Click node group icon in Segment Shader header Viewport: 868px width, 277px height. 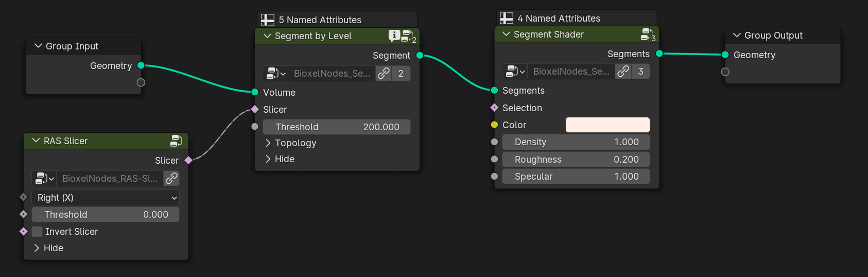click(x=647, y=34)
